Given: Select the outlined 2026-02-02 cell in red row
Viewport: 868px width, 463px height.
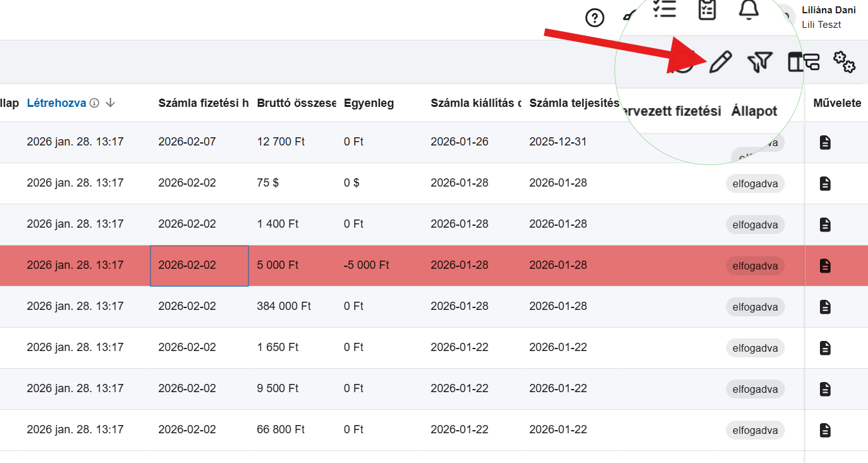Looking at the screenshot, I should (199, 266).
